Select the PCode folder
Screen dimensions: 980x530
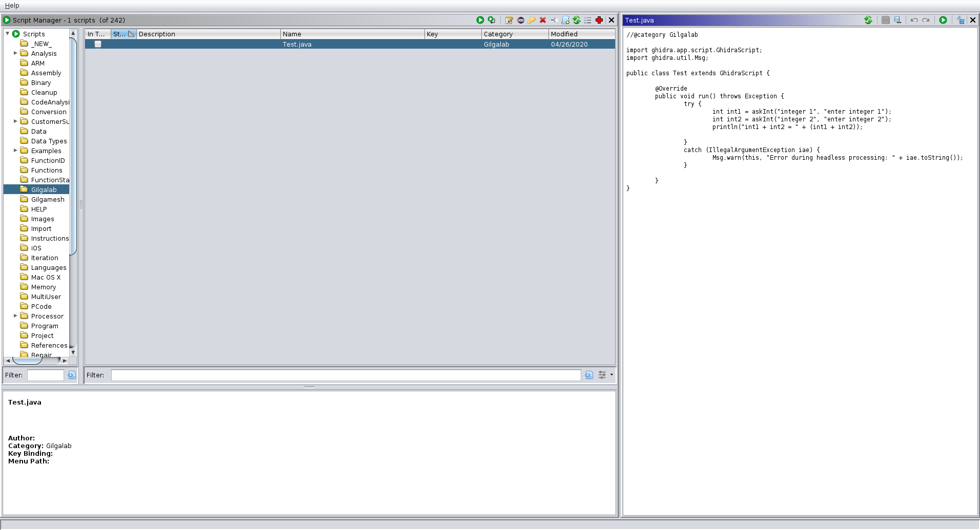click(x=41, y=306)
